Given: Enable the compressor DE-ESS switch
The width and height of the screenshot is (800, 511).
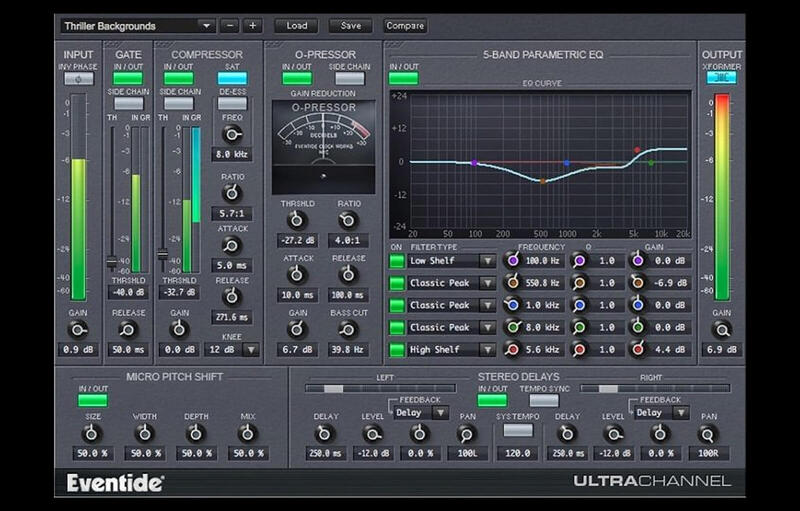Looking at the screenshot, I should tap(232, 104).
